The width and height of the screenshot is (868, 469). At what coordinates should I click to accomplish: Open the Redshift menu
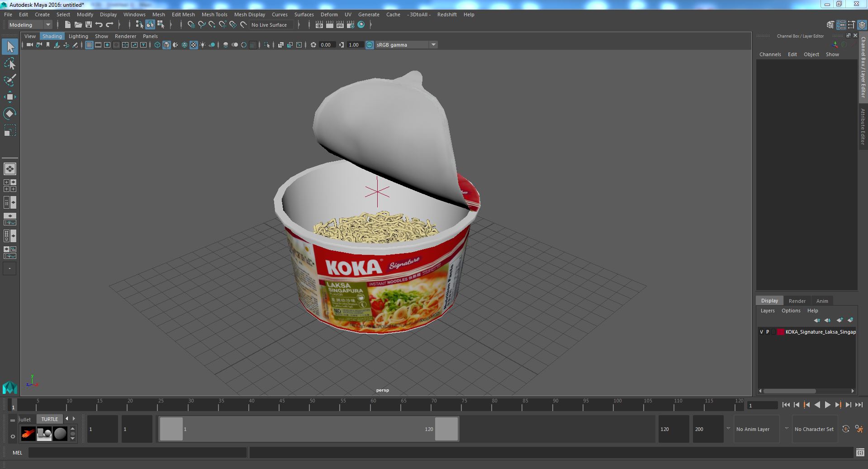point(447,14)
